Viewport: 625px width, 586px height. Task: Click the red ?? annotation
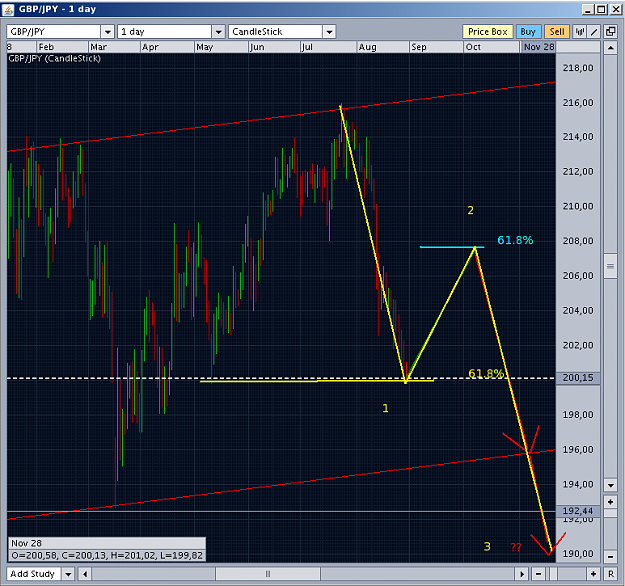(x=516, y=547)
